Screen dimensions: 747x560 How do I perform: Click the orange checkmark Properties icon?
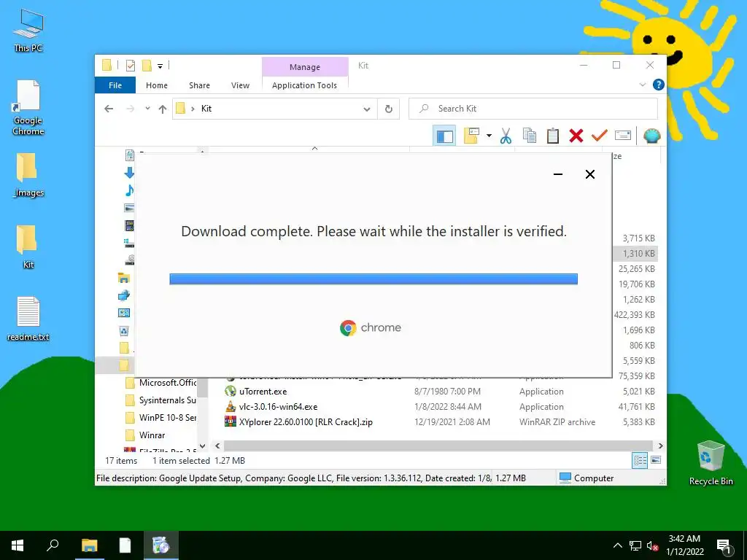[600, 136]
